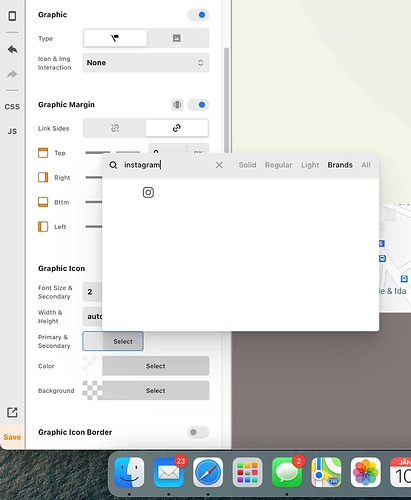Image resolution: width=411 pixels, height=500 pixels.
Task: Open the CSS editor
Action: (12, 107)
